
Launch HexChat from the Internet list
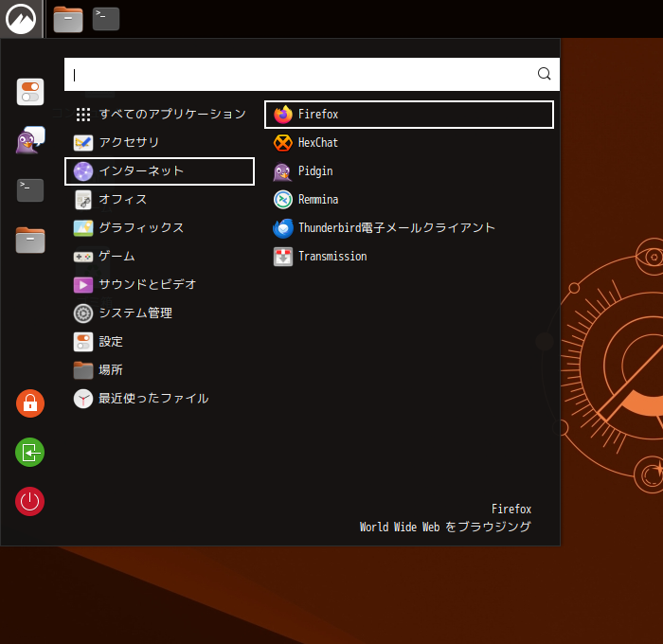(409, 142)
